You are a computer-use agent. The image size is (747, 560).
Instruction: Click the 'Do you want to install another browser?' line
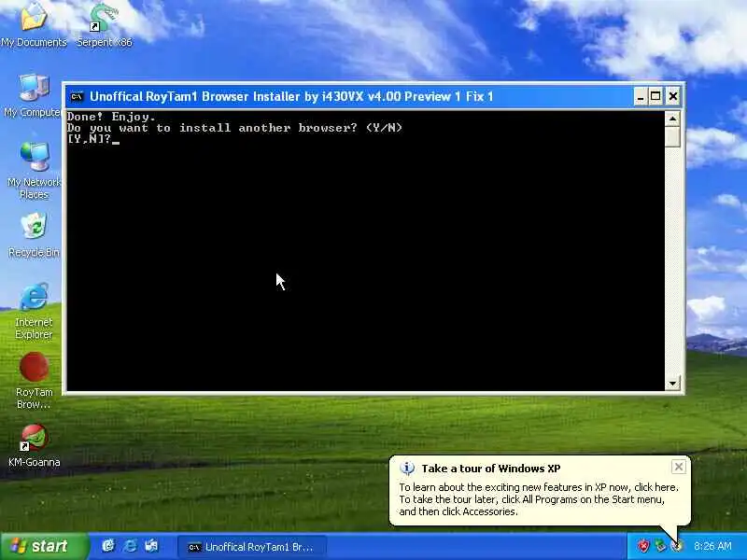click(234, 128)
